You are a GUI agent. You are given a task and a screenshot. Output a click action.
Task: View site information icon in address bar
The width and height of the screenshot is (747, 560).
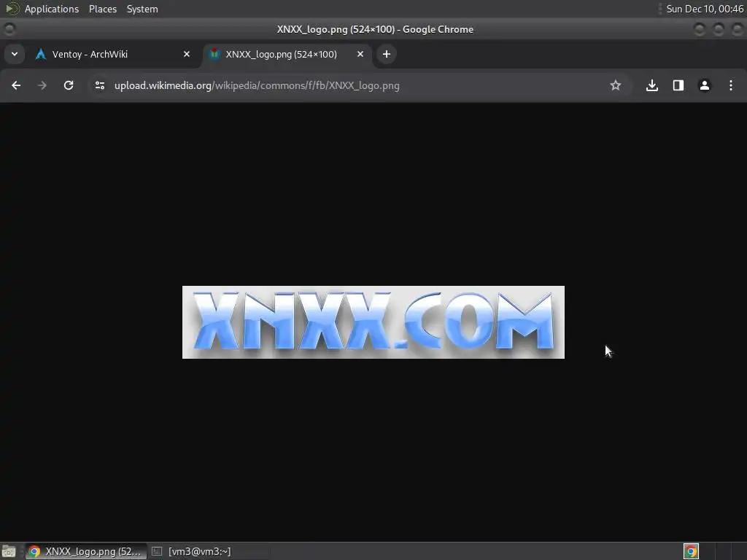[x=99, y=85]
